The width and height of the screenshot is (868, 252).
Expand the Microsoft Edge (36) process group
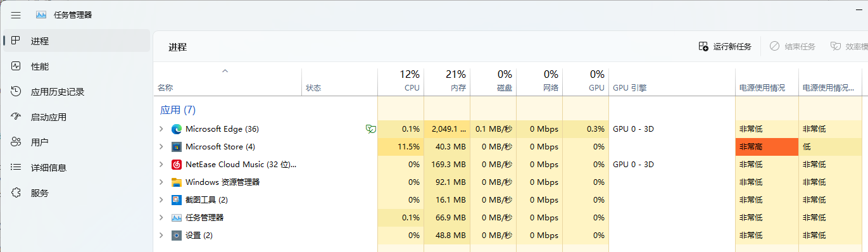click(161, 129)
